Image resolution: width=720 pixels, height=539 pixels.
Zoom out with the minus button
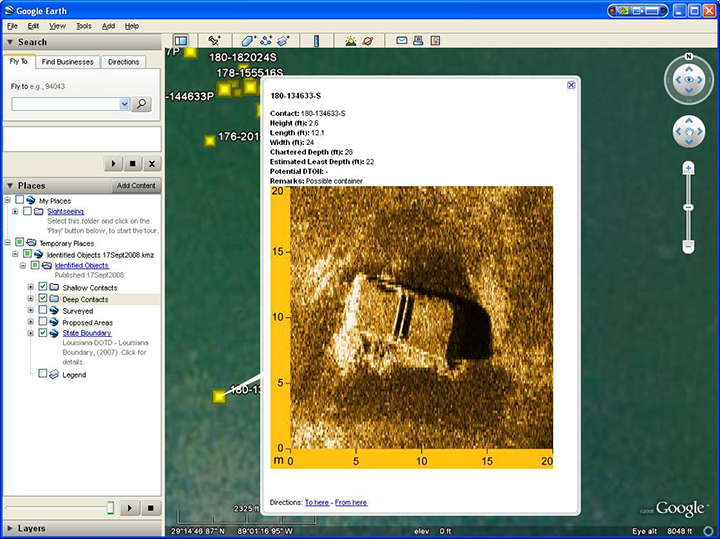688,246
